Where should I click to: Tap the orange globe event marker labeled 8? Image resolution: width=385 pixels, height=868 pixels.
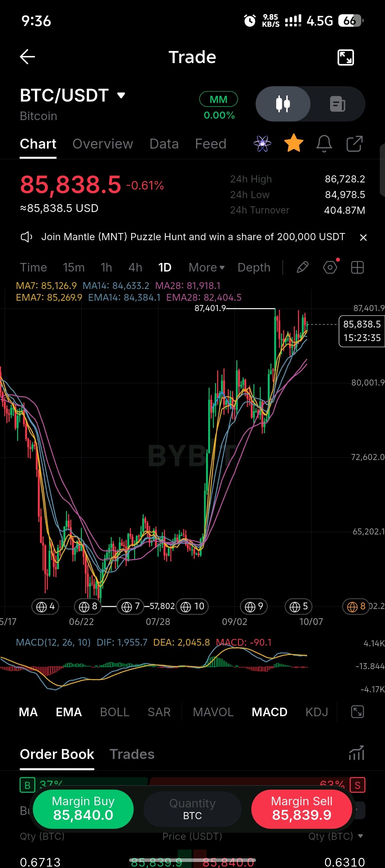coord(356,606)
